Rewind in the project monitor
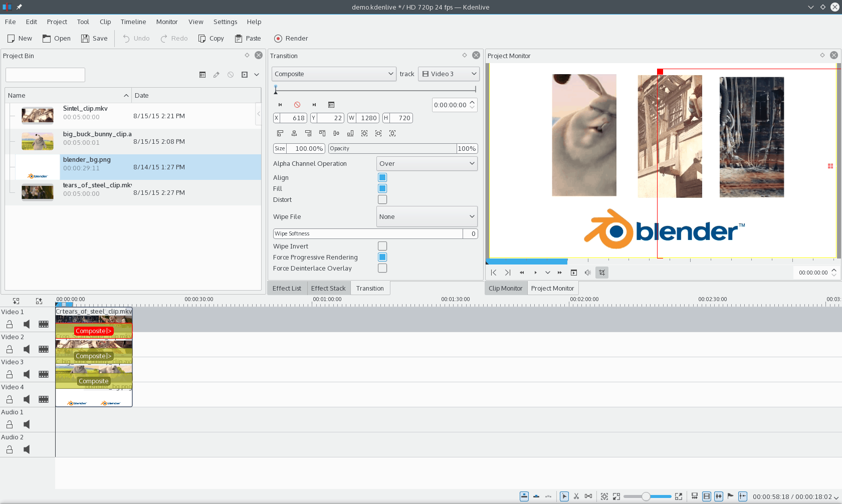The height and width of the screenshot is (504, 842). click(522, 273)
